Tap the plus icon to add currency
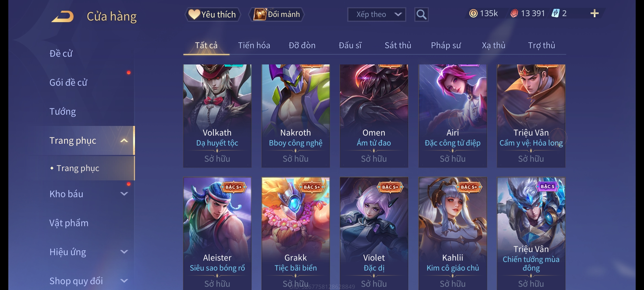This screenshot has height=290, width=644. [594, 13]
